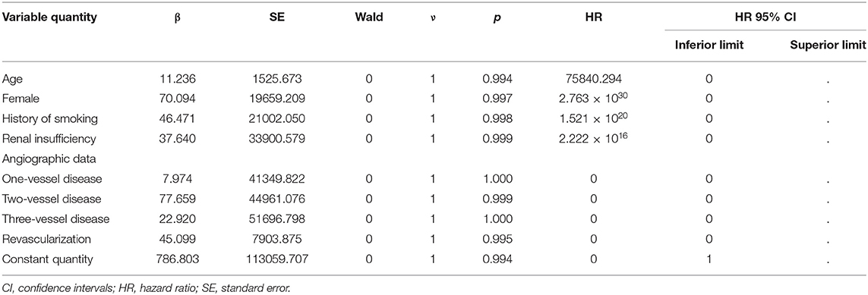Image resolution: width=868 pixels, height=295 pixels.
Task: Click the Variable quantity column header
Action: [x=50, y=17]
